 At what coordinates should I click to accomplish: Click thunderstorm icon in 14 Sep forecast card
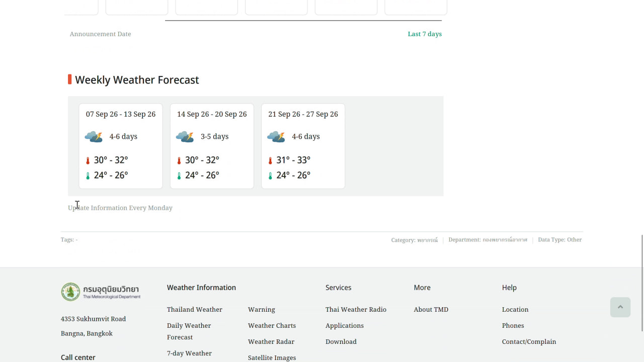(185, 137)
